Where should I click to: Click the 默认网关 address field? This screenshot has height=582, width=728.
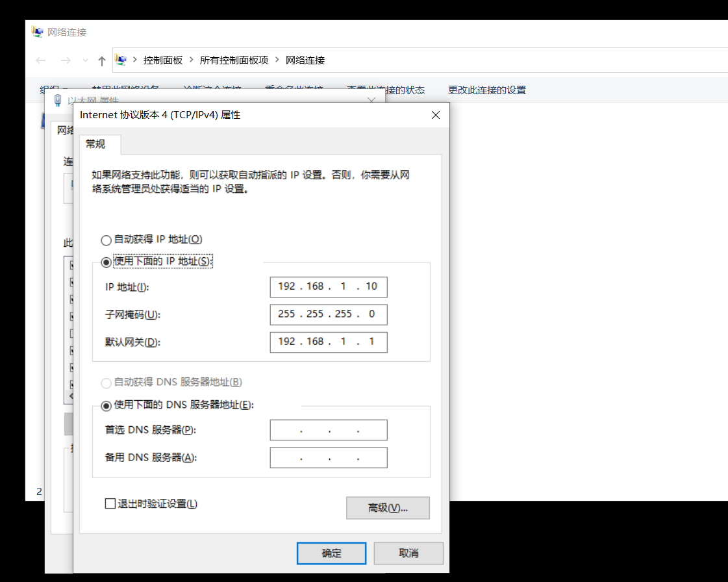[x=329, y=342]
